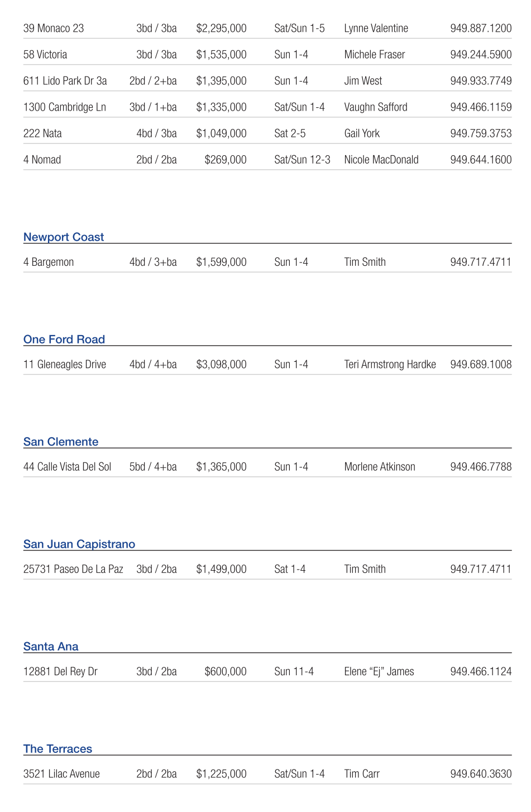Viewport: 531px width, 812px height.
Task: Click Morlene Atkinson's phone number 949.466.7788
Action: [x=480, y=467]
